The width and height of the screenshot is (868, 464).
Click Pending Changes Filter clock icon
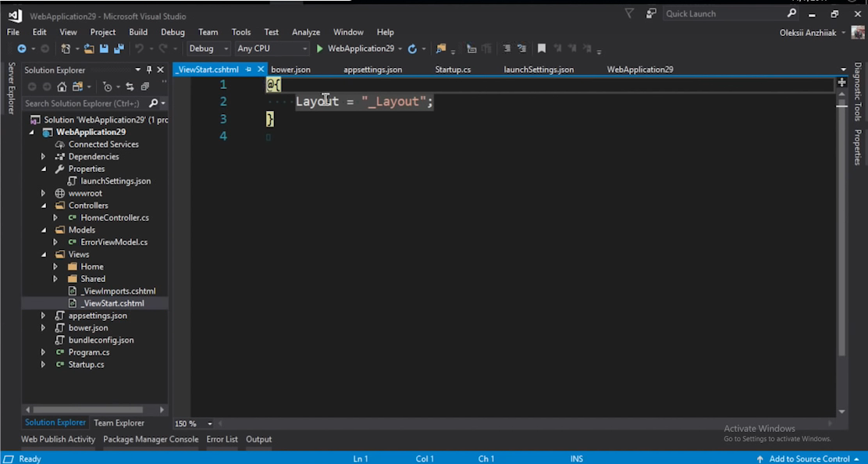[x=108, y=87]
